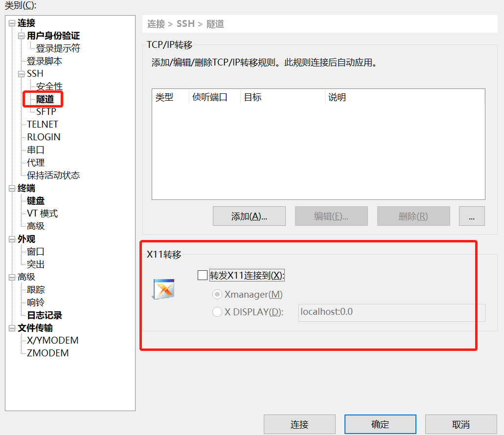
Task: Click the 类型 column header
Action: click(x=170, y=97)
